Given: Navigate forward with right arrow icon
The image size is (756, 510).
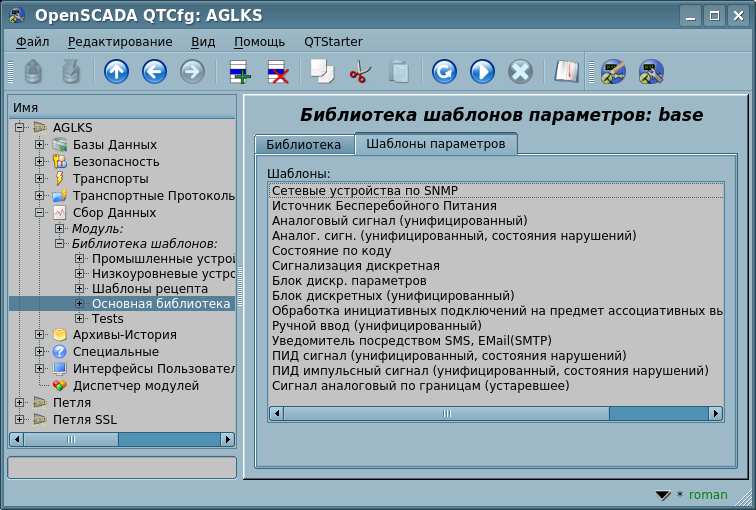Looking at the screenshot, I should [192, 72].
